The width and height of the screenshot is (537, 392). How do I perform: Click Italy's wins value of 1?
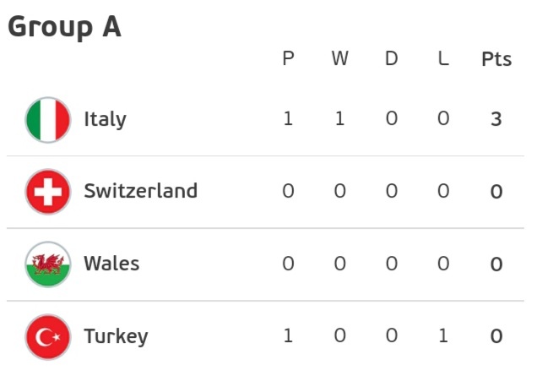pos(339,119)
